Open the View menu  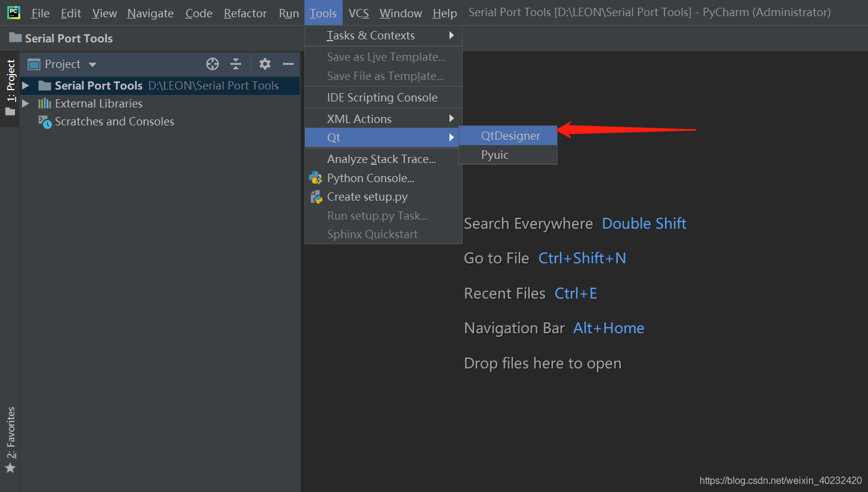(104, 13)
